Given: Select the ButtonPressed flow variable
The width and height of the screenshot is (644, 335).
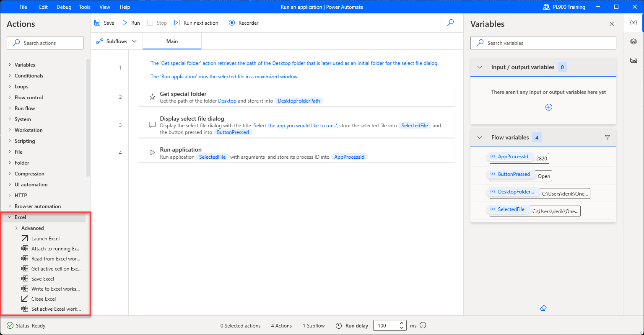Looking at the screenshot, I should point(511,174).
